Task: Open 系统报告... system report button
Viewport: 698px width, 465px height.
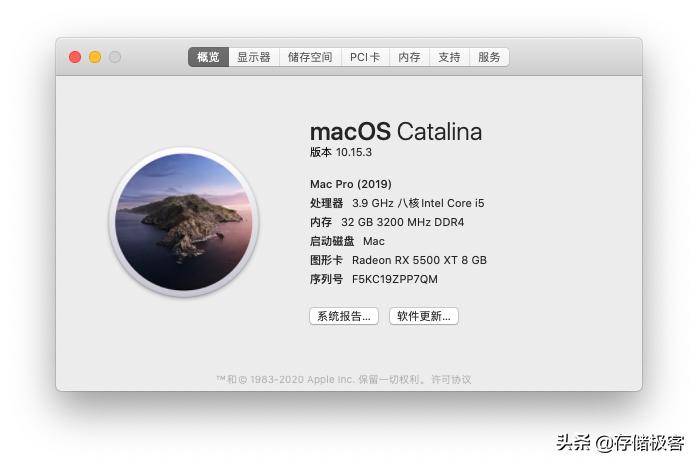Action: tap(344, 316)
